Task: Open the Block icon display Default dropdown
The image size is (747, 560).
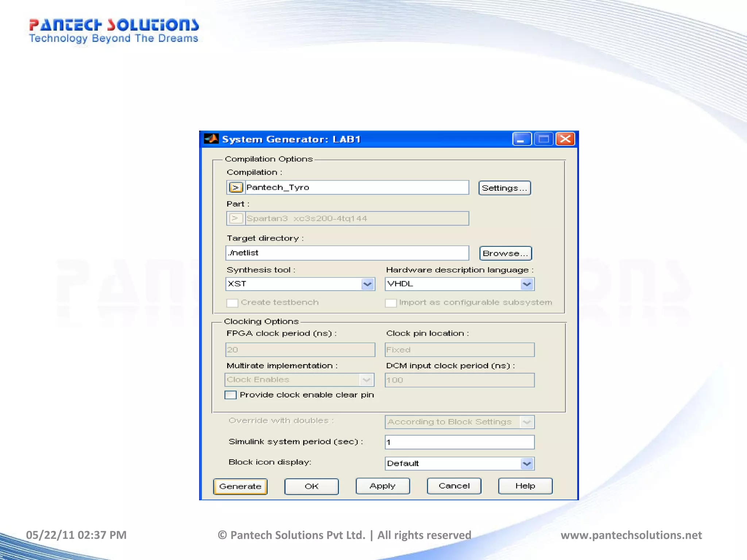Action: pyautogui.click(x=527, y=464)
